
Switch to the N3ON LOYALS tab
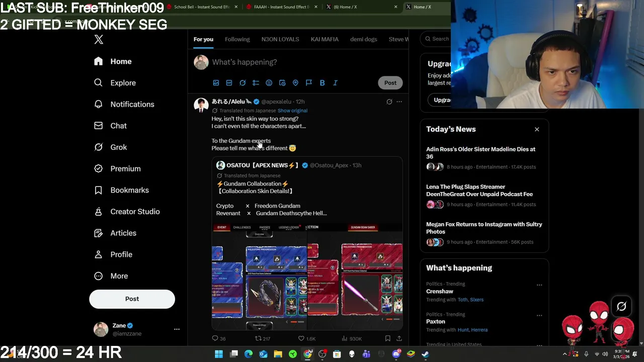click(280, 39)
